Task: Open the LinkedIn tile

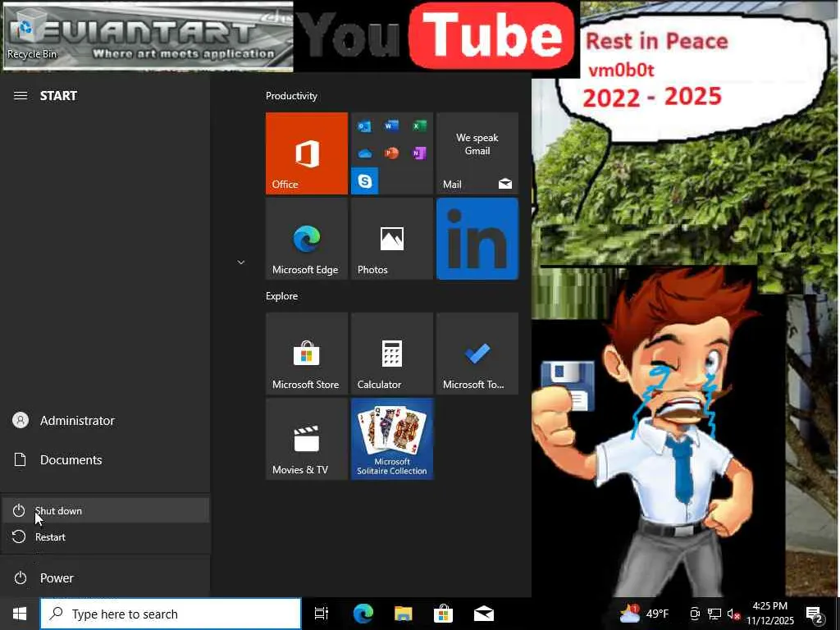Action: [477, 239]
